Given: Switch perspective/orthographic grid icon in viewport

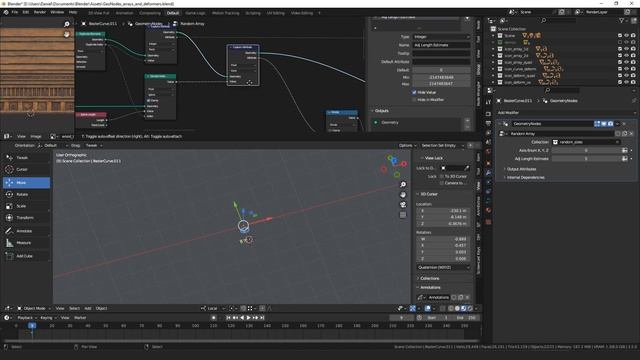Looking at the screenshot, I should 403,215.
